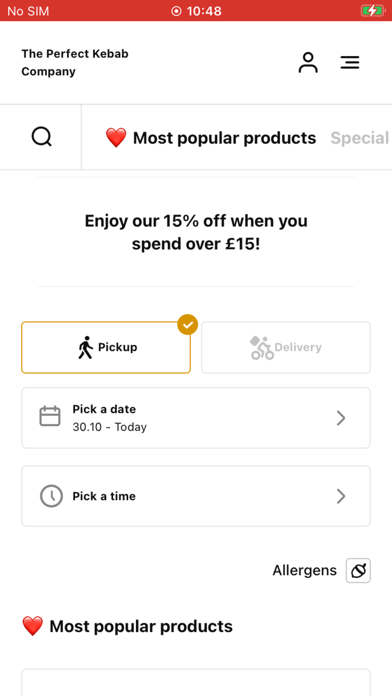392x696 pixels.
Task: Open the user account profile icon
Action: 308,63
